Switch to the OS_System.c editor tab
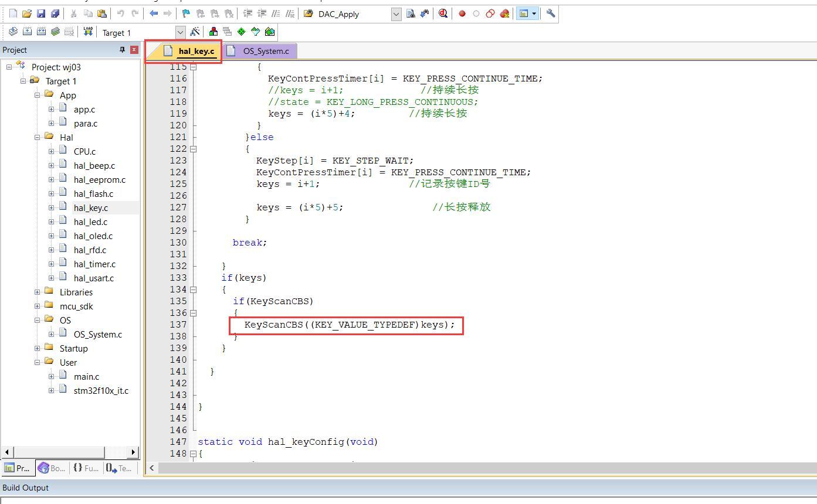817x504 pixels. [259, 51]
